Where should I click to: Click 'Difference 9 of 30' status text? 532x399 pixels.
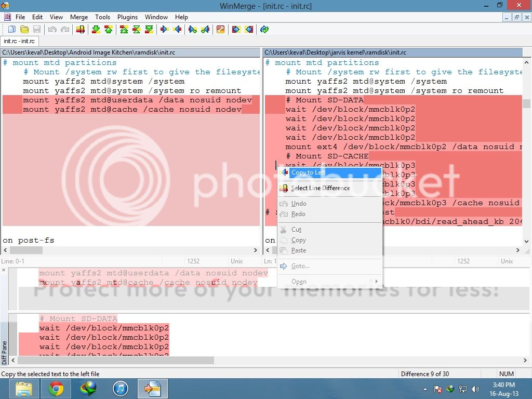click(425, 374)
